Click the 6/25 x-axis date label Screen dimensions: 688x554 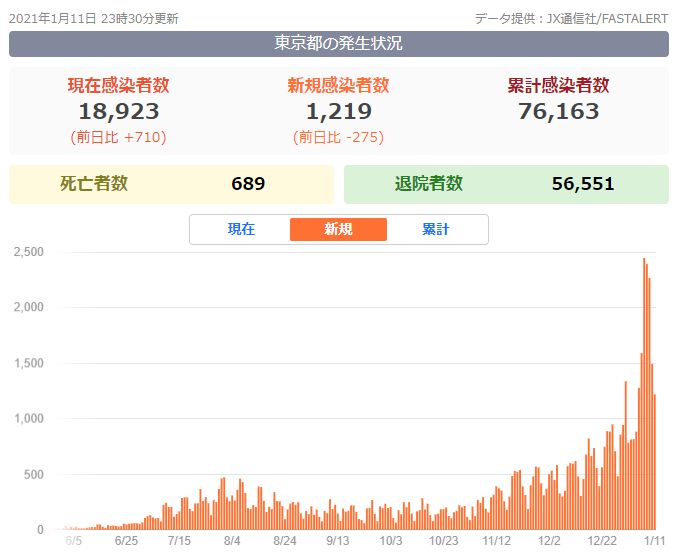[x=126, y=540]
